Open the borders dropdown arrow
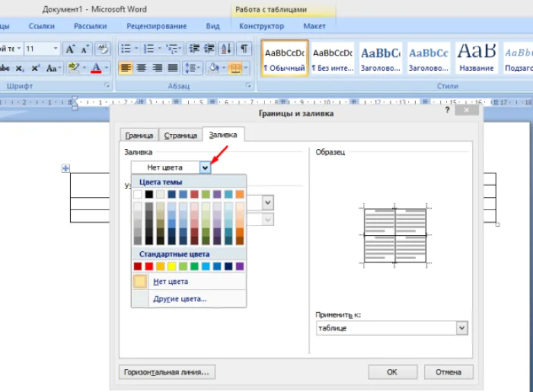This screenshot has width=533, height=392. (246, 68)
